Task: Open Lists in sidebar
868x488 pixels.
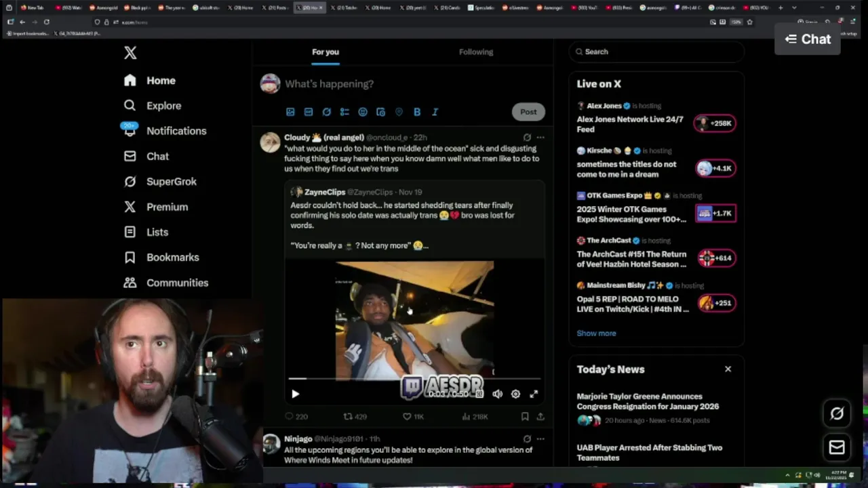Action: (146, 232)
